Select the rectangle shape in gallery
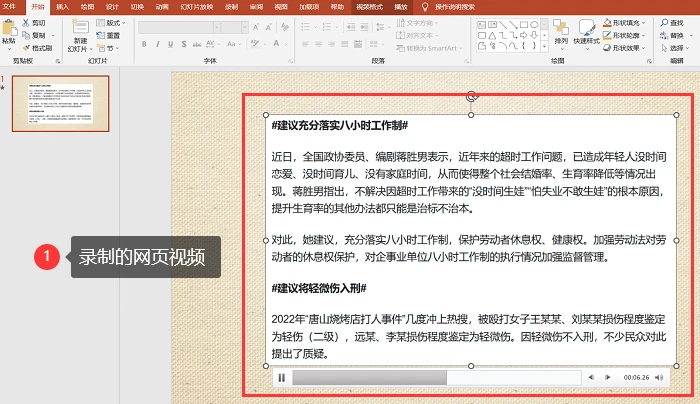 (x=524, y=25)
